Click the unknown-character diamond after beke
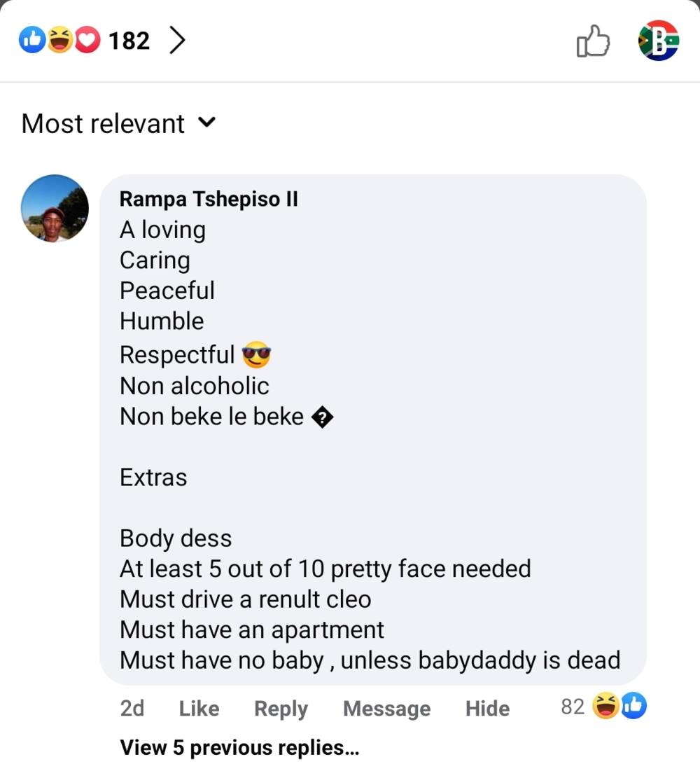Viewport: 700px width, 771px height. (x=323, y=417)
